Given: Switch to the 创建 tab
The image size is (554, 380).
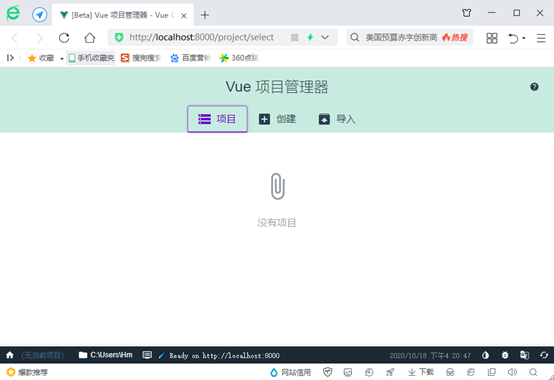Looking at the screenshot, I should [277, 119].
